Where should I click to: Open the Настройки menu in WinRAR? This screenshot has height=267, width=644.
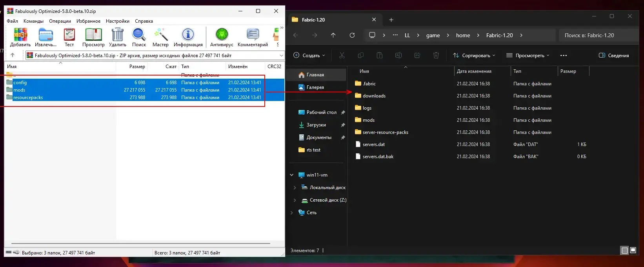tap(118, 21)
